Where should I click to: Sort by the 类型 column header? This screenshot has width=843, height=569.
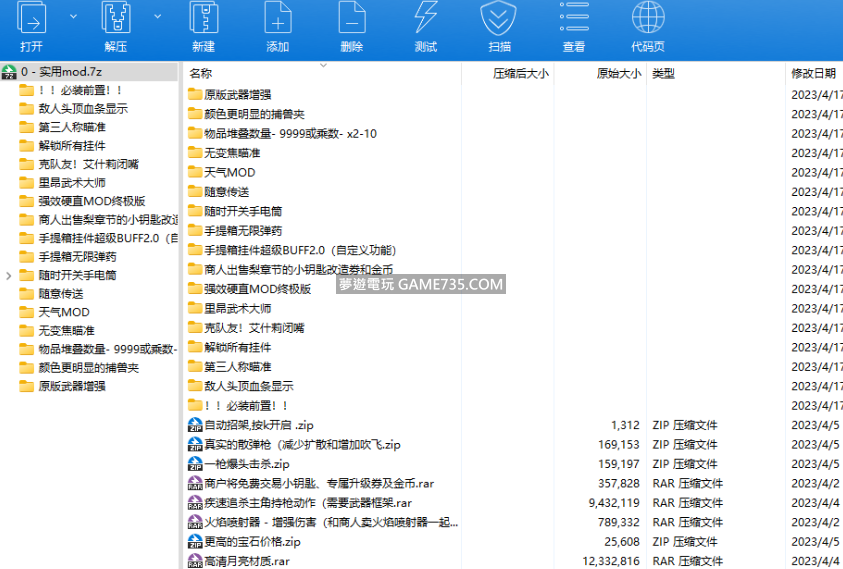tap(663, 74)
